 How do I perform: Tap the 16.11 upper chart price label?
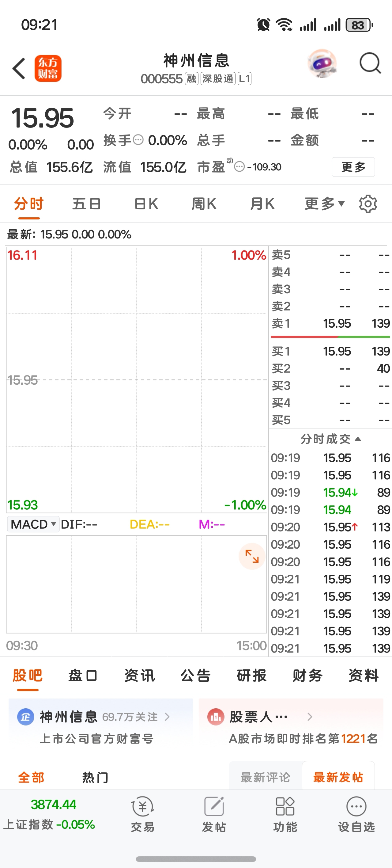click(x=22, y=255)
